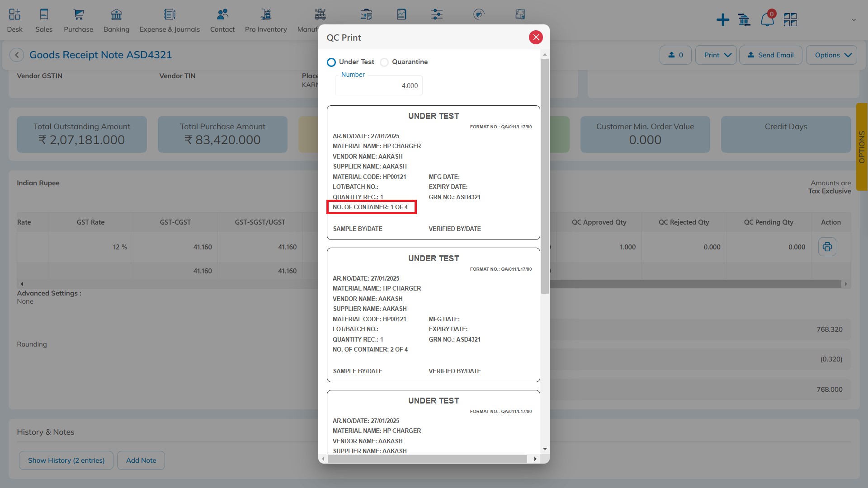Open the Desk module icon
This screenshot has width=868, height=488.
(x=14, y=14)
